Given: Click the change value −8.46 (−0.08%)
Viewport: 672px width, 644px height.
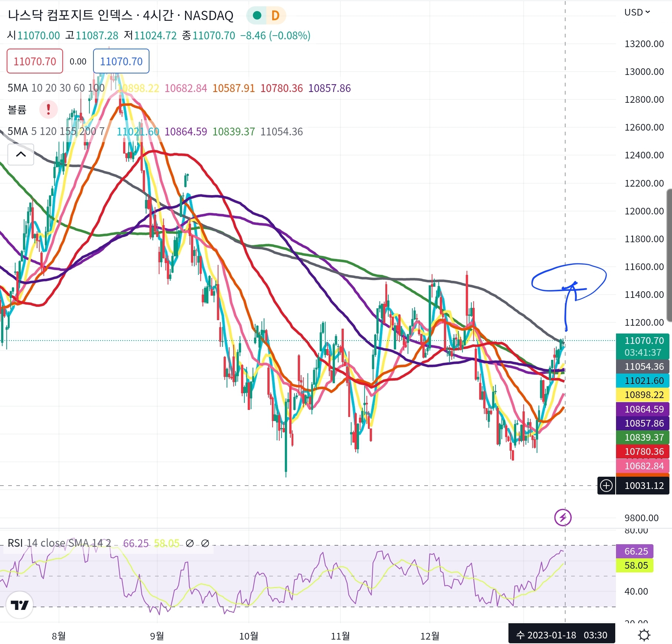Looking at the screenshot, I should (x=275, y=36).
